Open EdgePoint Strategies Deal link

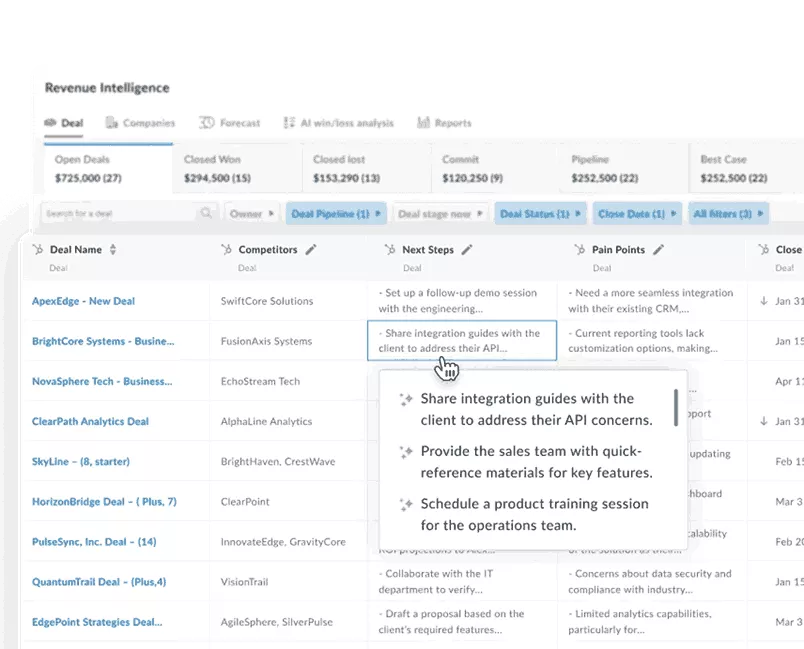point(97,622)
